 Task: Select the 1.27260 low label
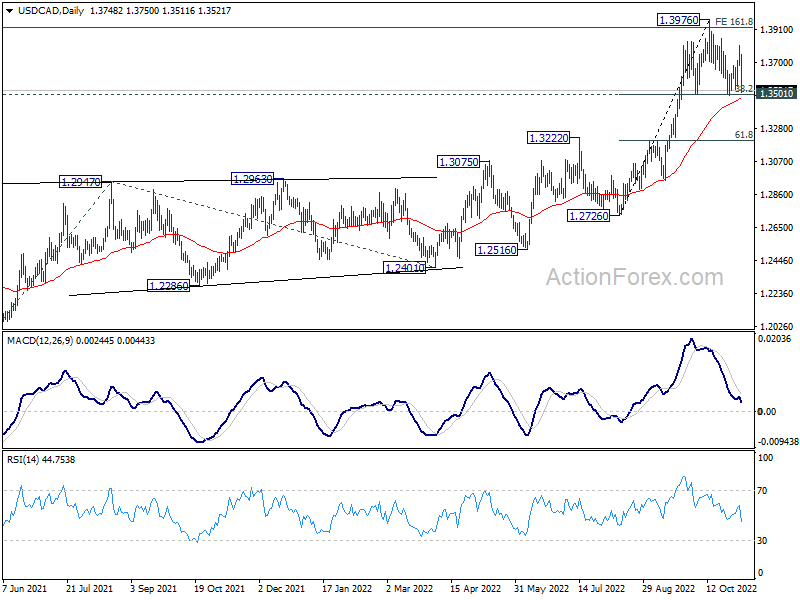click(x=590, y=216)
